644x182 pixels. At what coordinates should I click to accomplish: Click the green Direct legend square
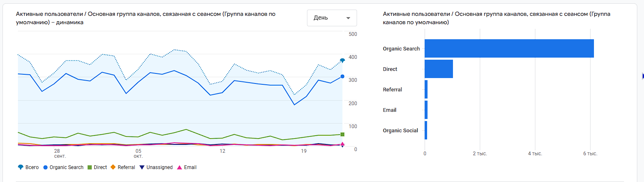coord(89,167)
